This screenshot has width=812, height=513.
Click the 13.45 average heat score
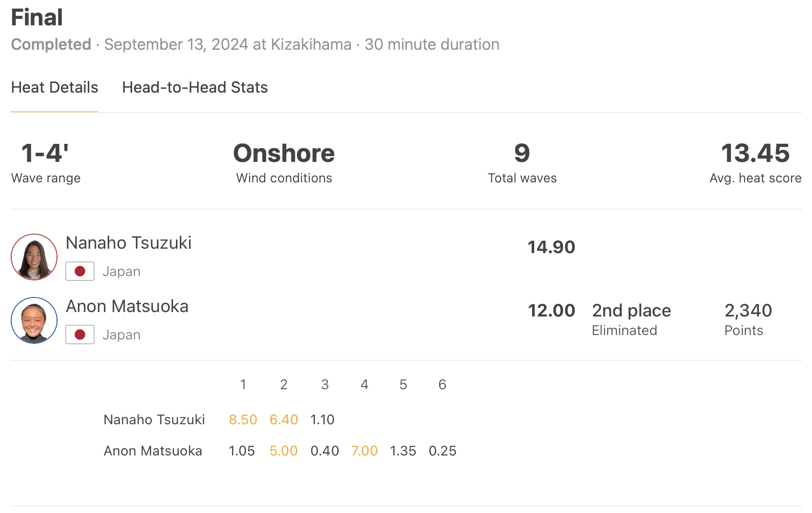click(755, 154)
